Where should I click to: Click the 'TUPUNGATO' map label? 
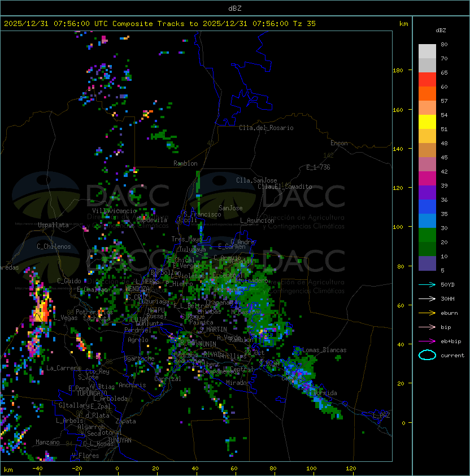tap(92, 393)
